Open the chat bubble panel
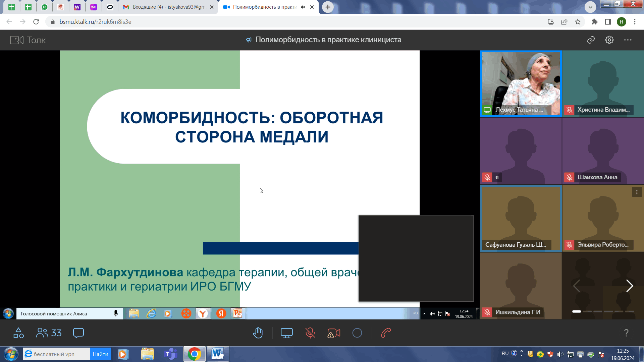This screenshot has height=362, width=644. 78,333
